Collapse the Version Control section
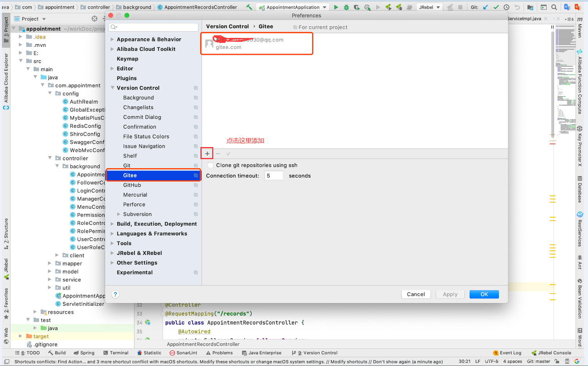This screenshot has height=366, width=588. pyautogui.click(x=112, y=88)
